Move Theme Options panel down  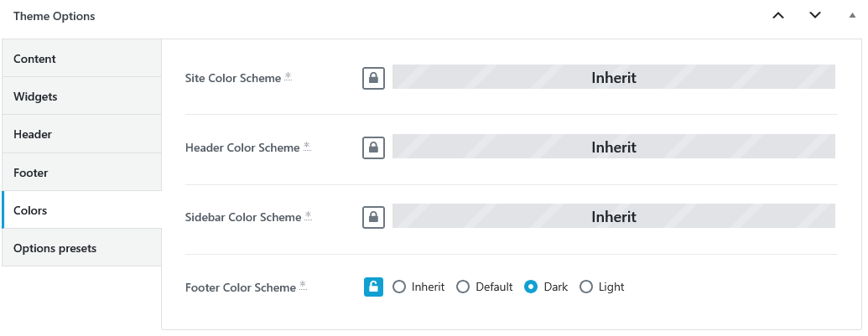814,15
